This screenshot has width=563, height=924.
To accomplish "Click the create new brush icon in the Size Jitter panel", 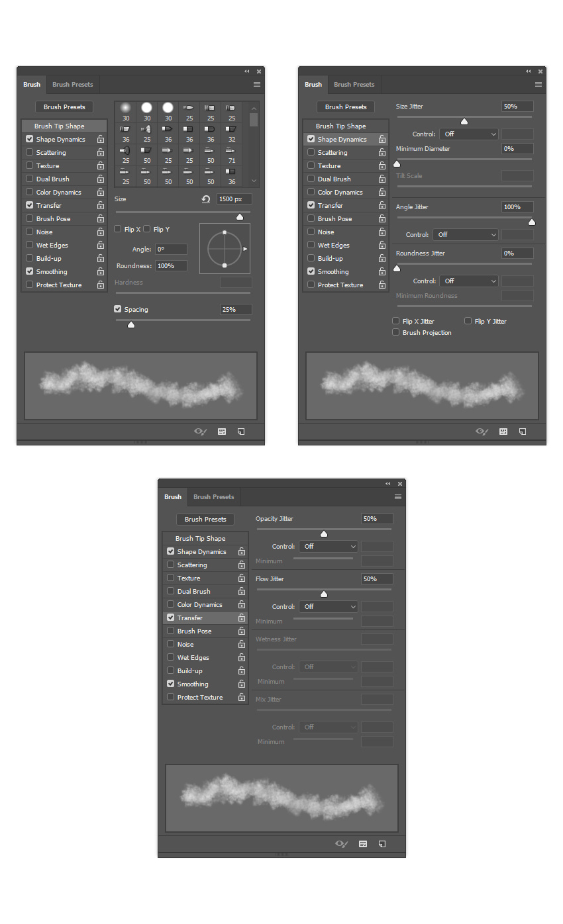I will 523,432.
